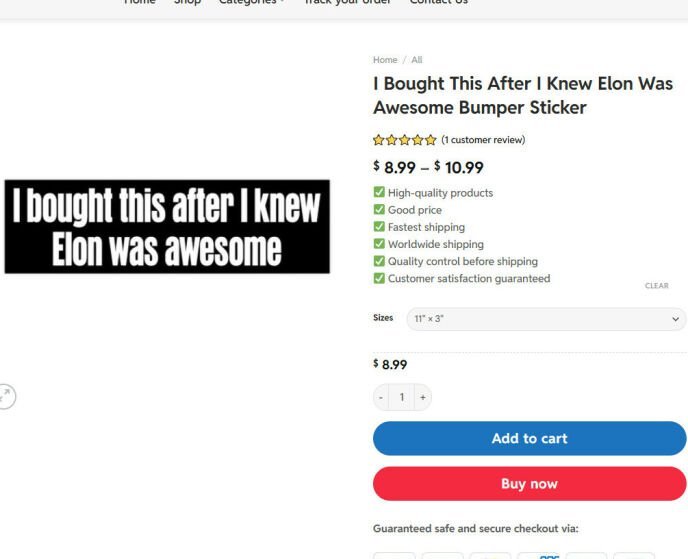This screenshot has width=688, height=559.
Task: Click the chevron arrow of Sizes selector
Action: pyautogui.click(x=675, y=319)
